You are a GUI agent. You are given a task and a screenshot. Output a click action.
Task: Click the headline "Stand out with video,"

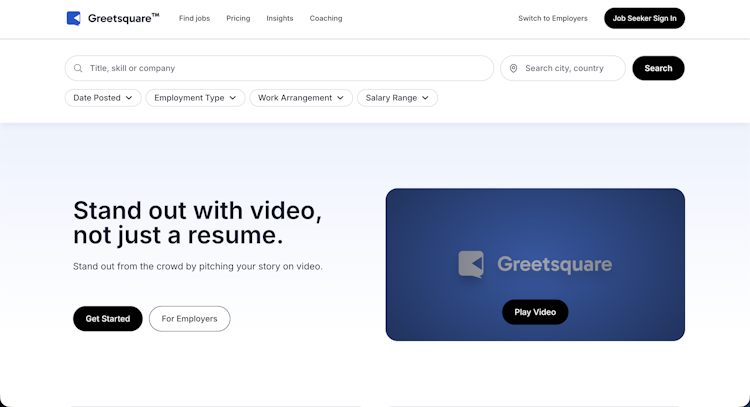pos(198,210)
